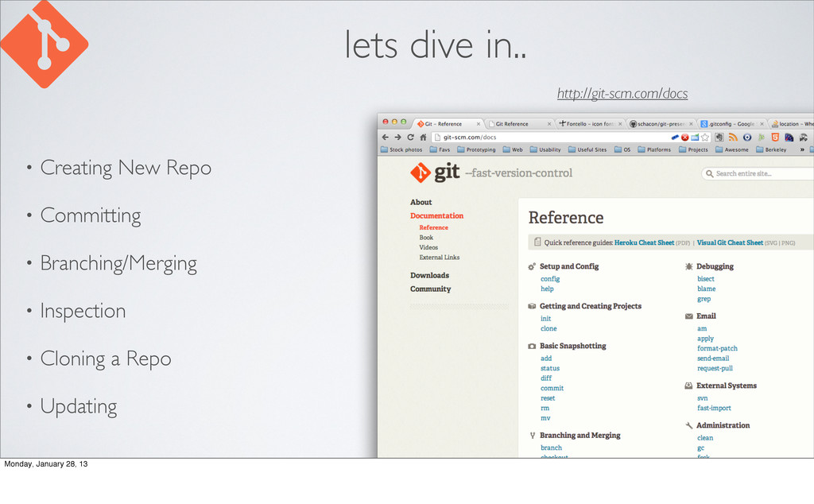Open the grep command reference
This screenshot has height=504, width=814.
[x=704, y=299]
